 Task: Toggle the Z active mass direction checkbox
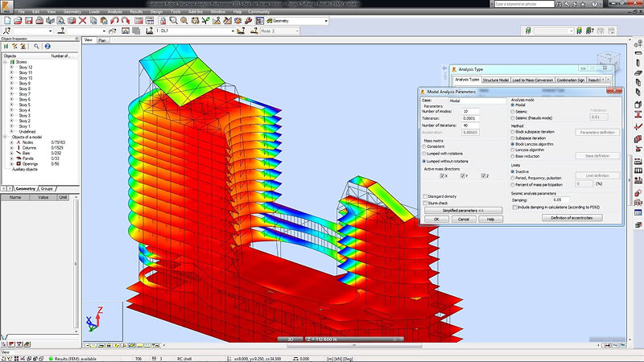484,175
